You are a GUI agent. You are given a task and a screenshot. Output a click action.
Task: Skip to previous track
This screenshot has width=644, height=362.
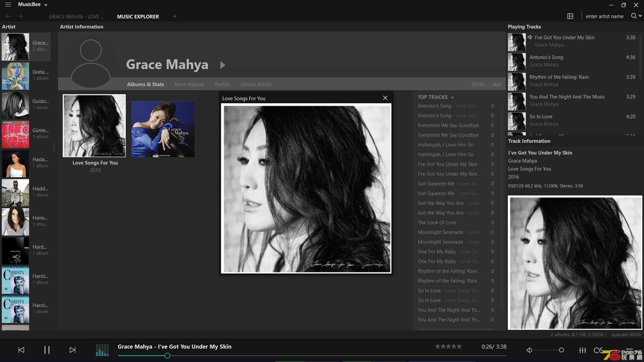click(21, 350)
